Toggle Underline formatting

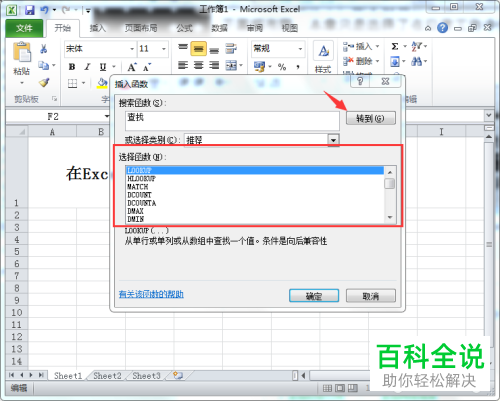[x=103, y=67]
